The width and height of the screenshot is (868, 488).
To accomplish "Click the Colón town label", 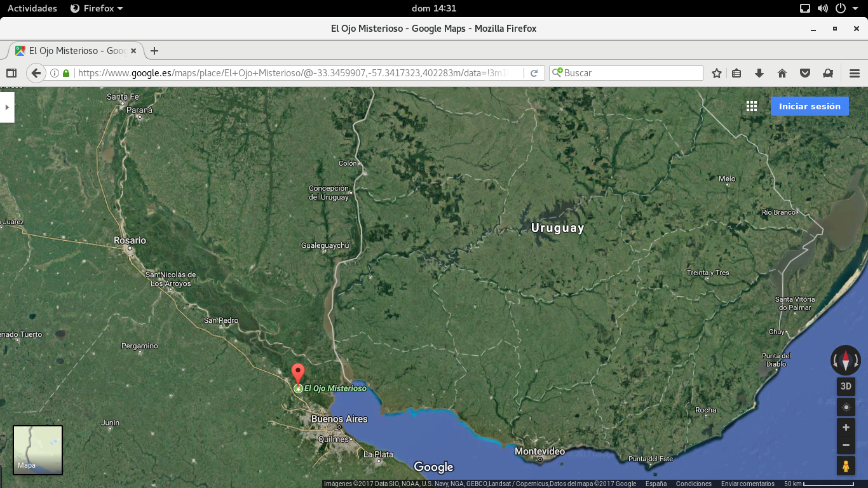I will pos(348,163).
